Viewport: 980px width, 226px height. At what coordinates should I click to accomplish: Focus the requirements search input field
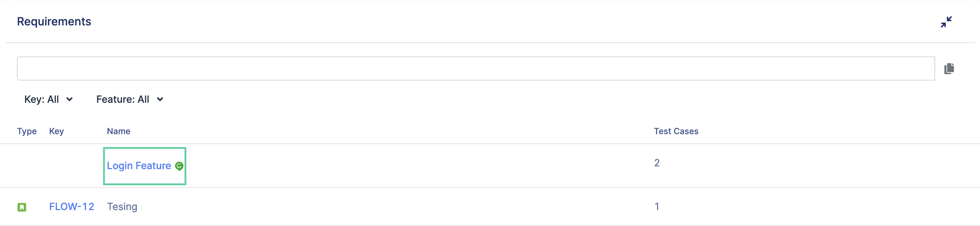tap(476, 69)
